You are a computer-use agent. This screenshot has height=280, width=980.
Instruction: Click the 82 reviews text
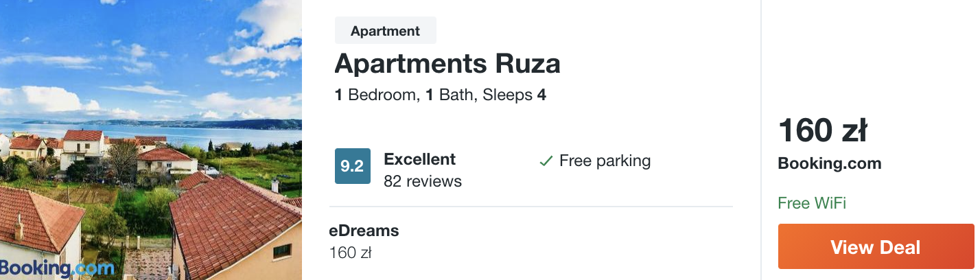click(x=423, y=181)
